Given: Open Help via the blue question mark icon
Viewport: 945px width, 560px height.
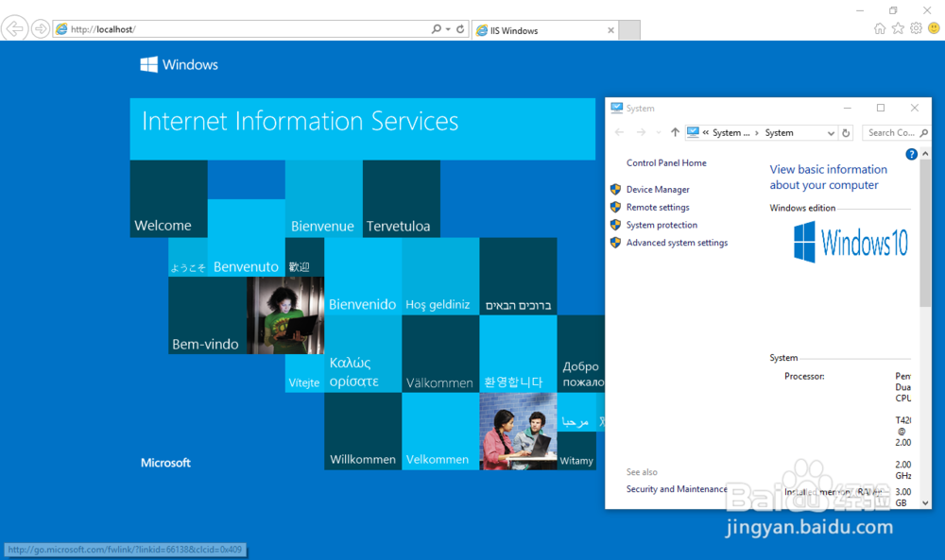Looking at the screenshot, I should click(911, 153).
